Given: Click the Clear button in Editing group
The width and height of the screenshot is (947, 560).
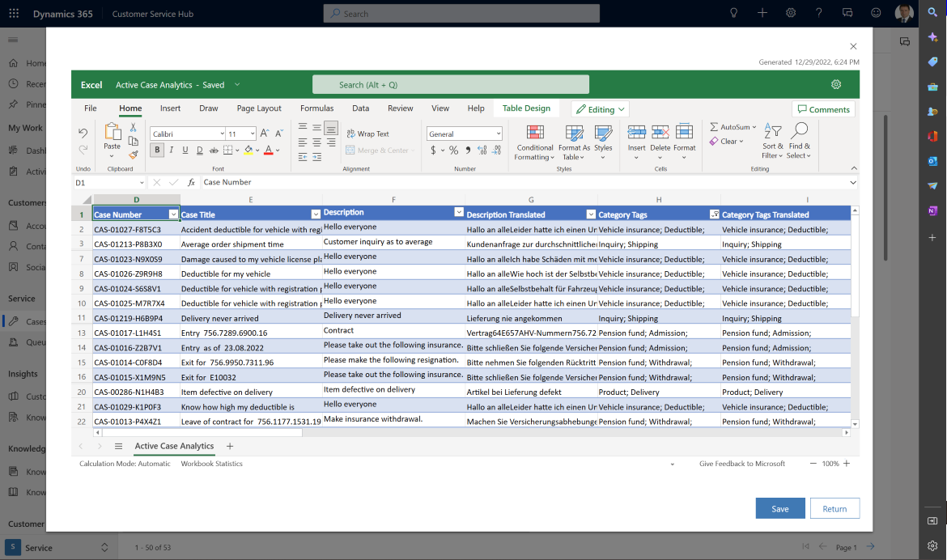Looking at the screenshot, I should pos(727,142).
